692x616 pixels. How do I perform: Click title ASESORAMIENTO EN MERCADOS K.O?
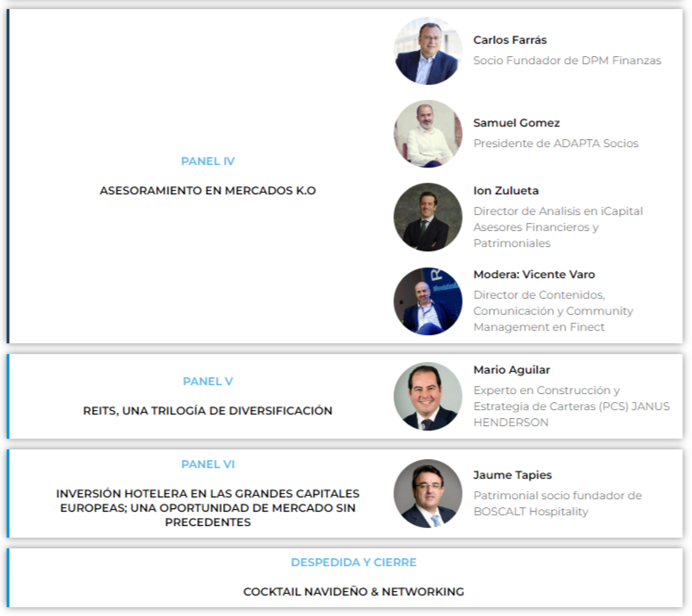(208, 191)
